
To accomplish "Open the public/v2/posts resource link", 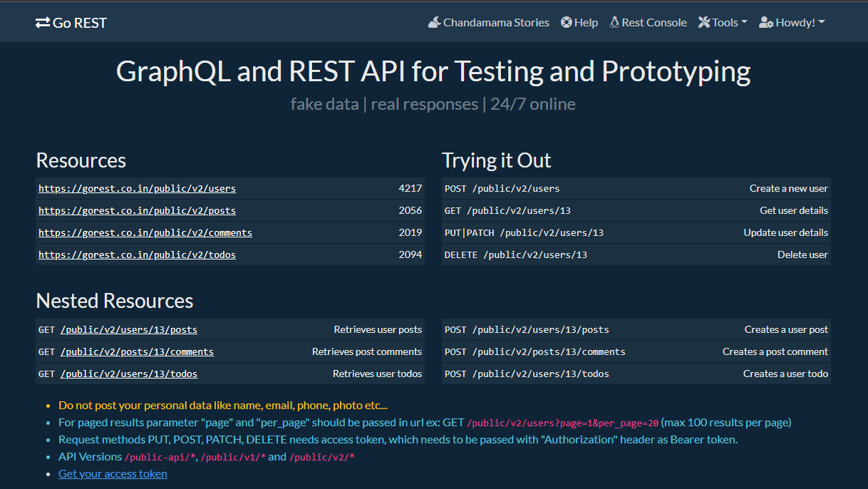I will (x=137, y=211).
